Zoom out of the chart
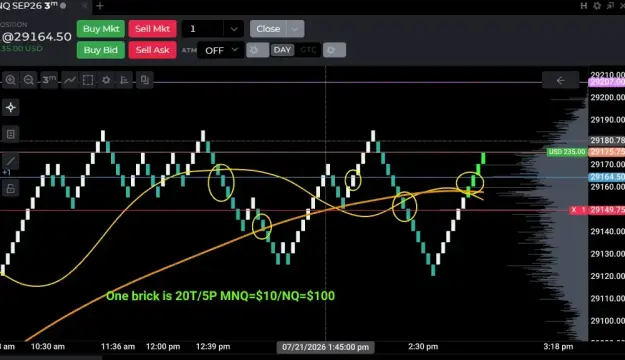The image size is (625, 360). point(29,80)
